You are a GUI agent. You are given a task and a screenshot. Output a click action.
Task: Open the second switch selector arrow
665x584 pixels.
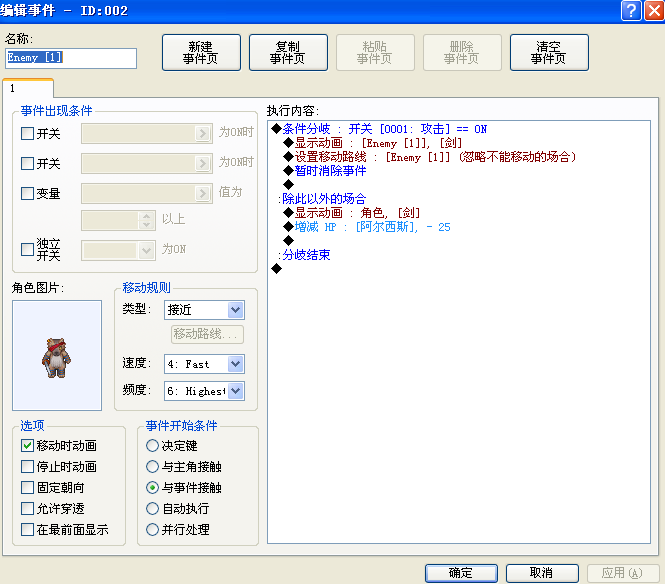point(203,163)
